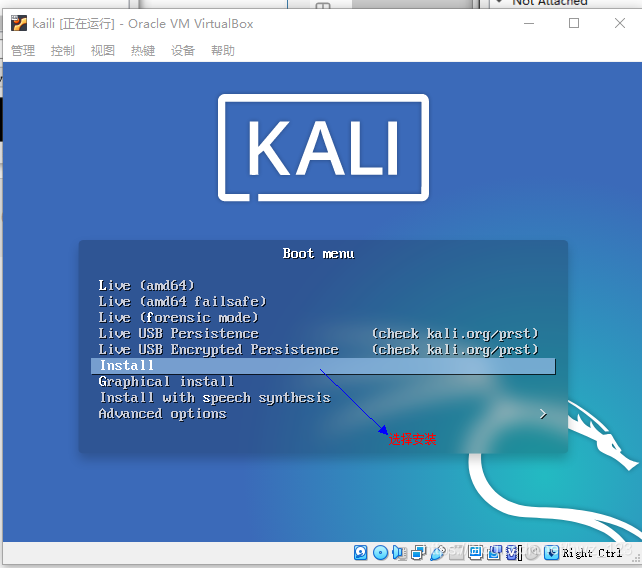The height and width of the screenshot is (568, 642).
Task: Open the 热键 menu
Action: point(143,50)
